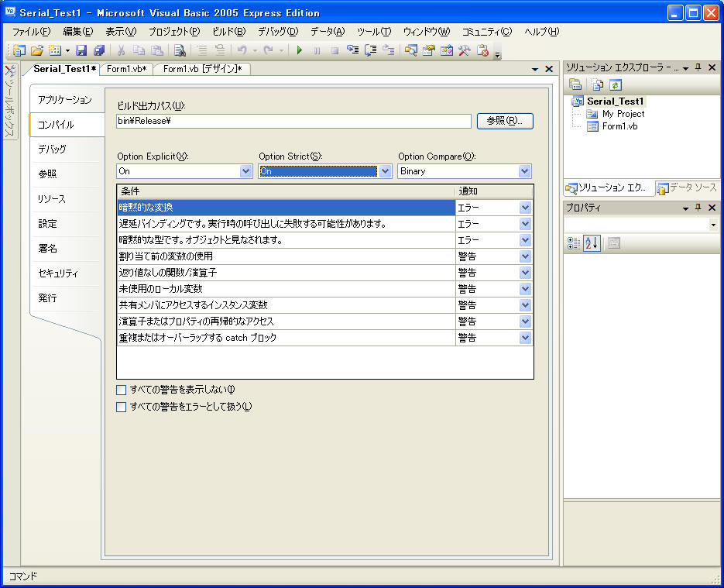
Task: Open the Error List toolbar icon
Action: (483, 50)
